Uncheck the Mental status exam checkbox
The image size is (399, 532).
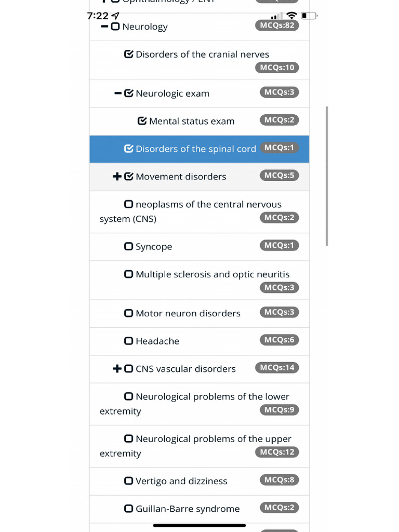142,121
